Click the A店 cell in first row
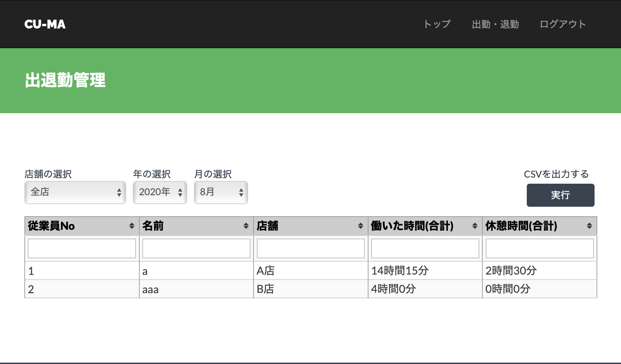The image size is (621, 364). click(311, 271)
